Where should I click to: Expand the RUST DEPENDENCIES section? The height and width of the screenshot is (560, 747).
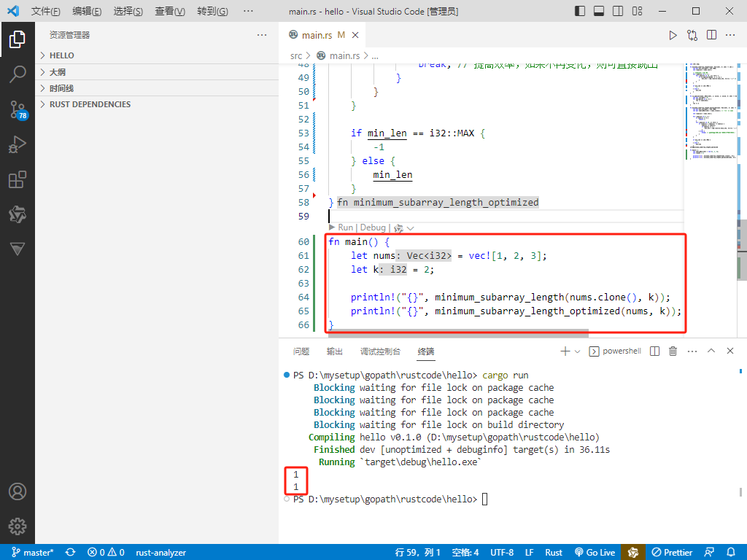[90, 104]
